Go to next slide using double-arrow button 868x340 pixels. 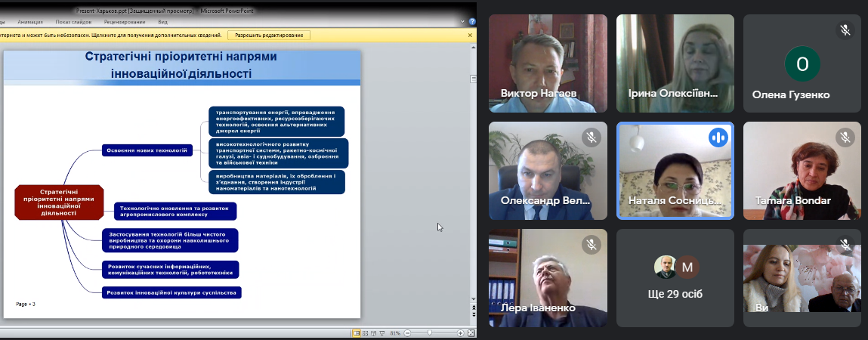(x=474, y=314)
